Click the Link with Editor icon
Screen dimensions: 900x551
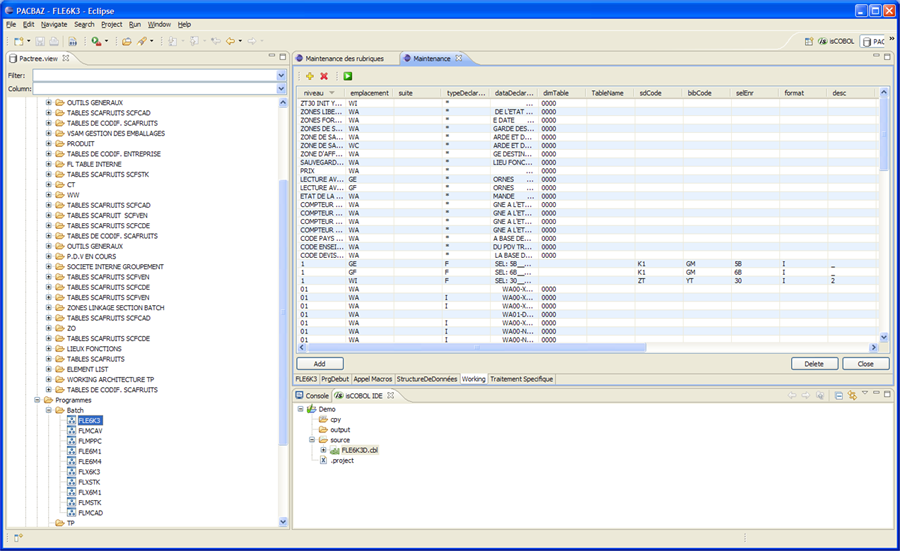click(x=853, y=396)
